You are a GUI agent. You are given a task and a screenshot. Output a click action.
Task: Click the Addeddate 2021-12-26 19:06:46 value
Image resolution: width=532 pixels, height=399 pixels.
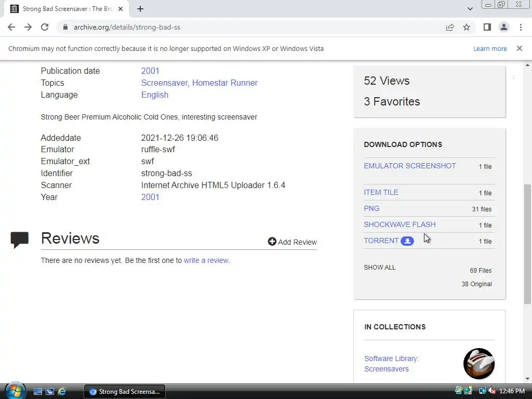pos(180,138)
